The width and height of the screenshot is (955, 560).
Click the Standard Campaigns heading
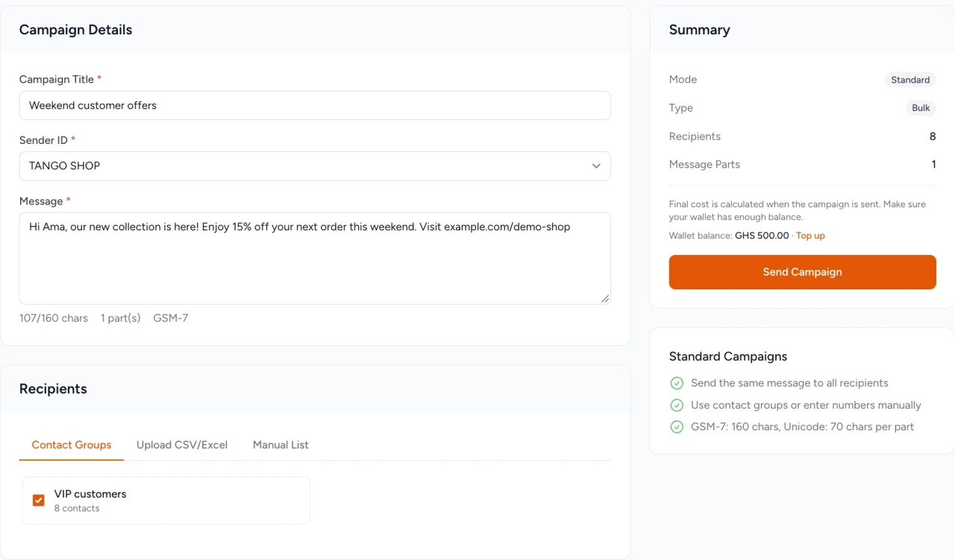(x=728, y=356)
